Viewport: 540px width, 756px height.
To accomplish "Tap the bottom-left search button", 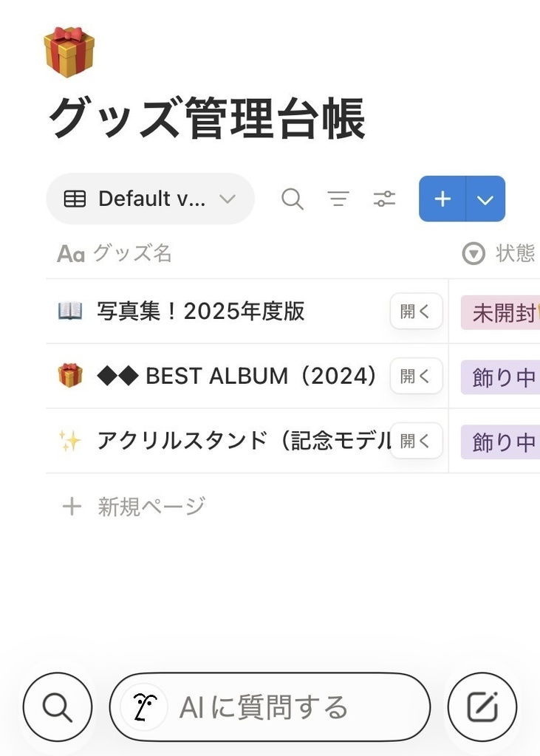I will (x=58, y=707).
